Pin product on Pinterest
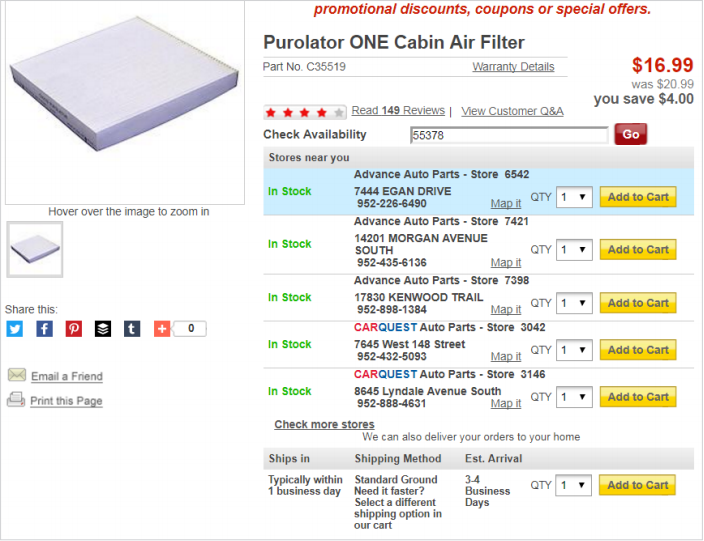Screen dimensions: 704x541 (73, 328)
